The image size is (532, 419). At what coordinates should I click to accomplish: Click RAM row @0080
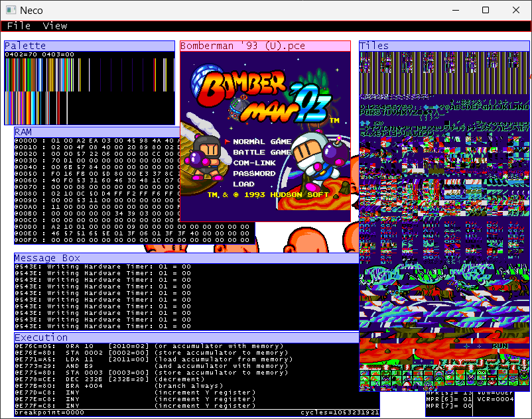point(97,194)
